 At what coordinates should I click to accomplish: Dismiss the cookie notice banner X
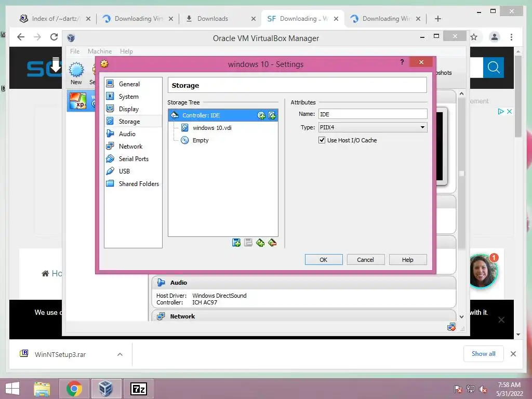[x=501, y=320]
